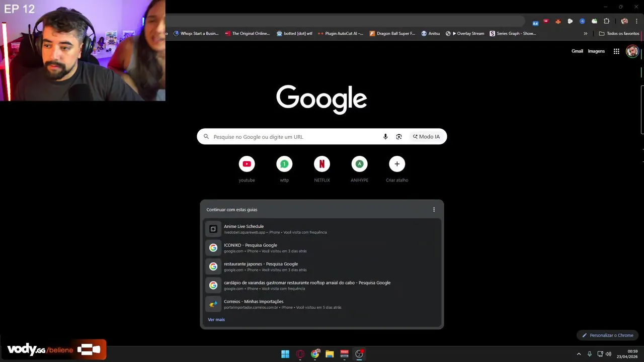Open ICONIKO - Pesquisa Google entry
644x362 pixels.
[322, 248]
